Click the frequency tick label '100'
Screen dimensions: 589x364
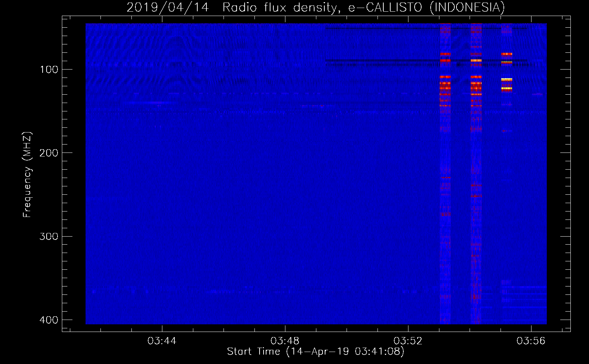tap(49, 70)
